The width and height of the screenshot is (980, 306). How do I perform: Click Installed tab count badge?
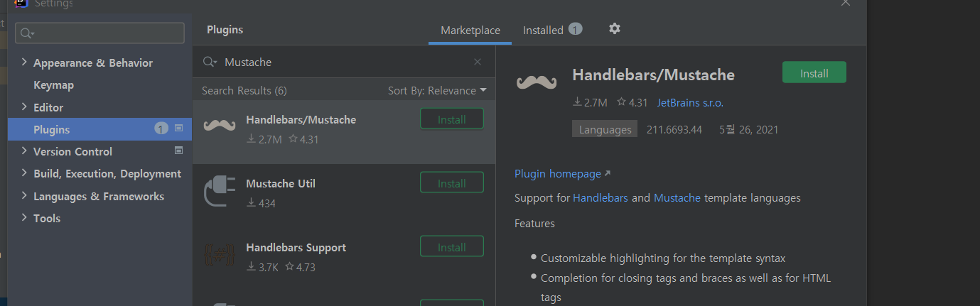click(576, 29)
